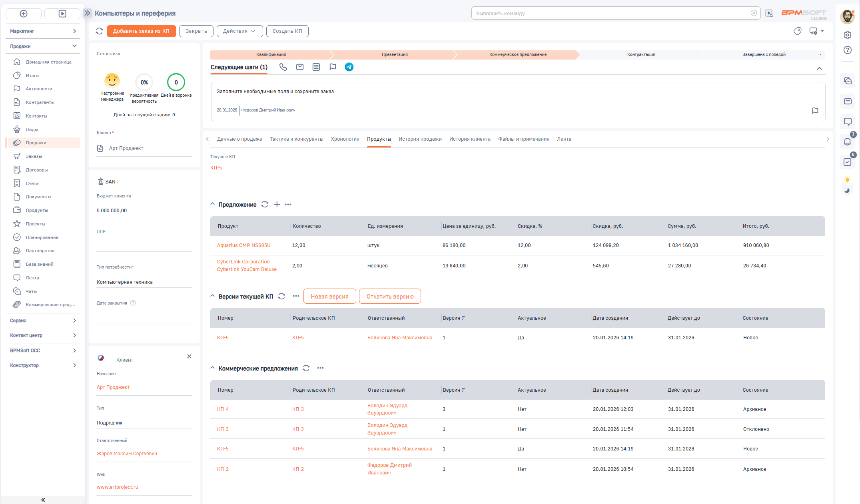Switch to light theme with sun icon
This screenshot has height=504, width=860.
(847, 180)
